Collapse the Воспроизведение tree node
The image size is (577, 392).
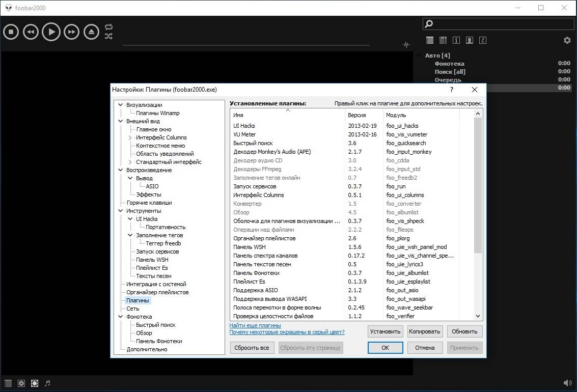coord(120,170)
